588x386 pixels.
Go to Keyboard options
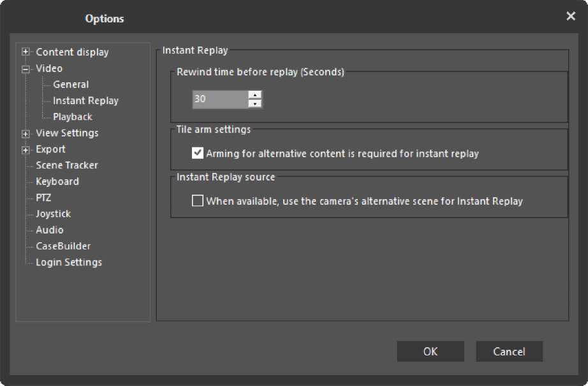click(x=57, y=182)
